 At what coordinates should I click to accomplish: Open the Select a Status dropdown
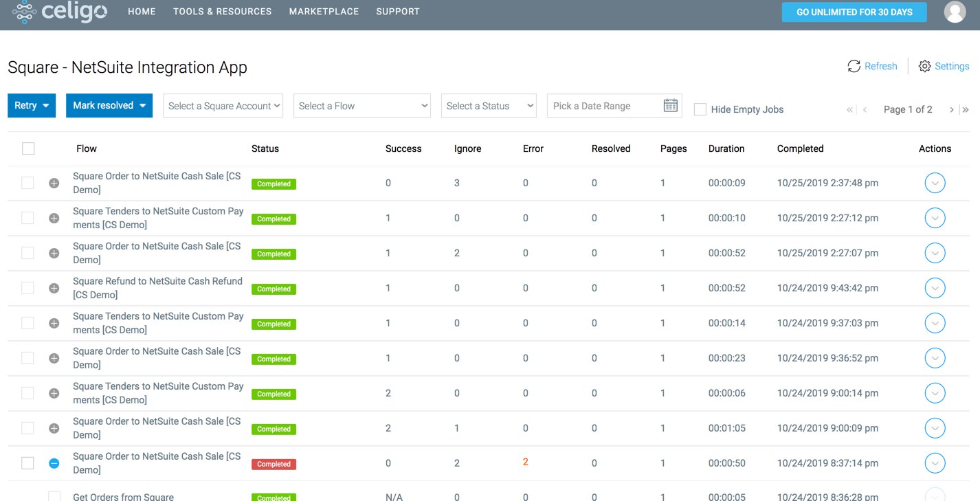pyautogui.click(x=489, y=106)
